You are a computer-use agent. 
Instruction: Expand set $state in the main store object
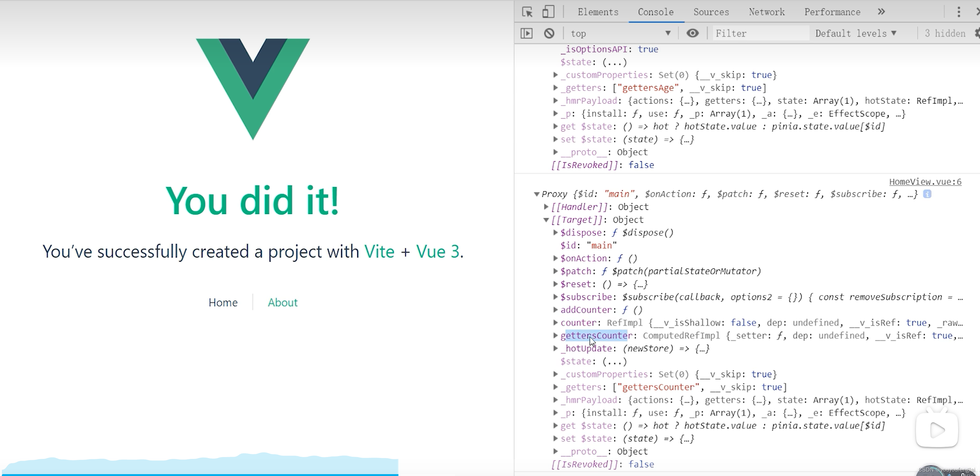[x=556, y=439]
